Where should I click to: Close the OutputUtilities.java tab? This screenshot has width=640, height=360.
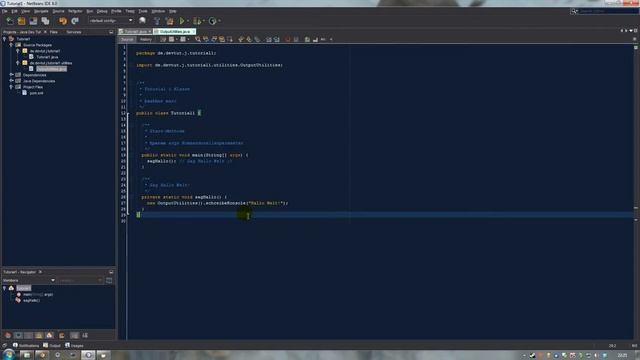pyautogui.click(x=193, y=31)
